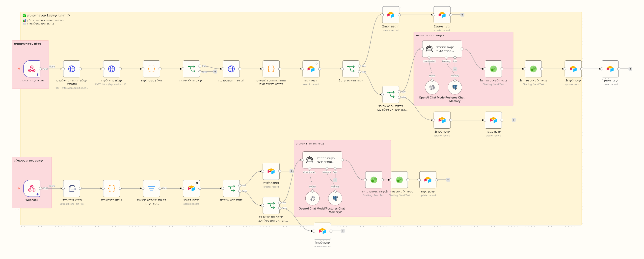Click the upper בקשה מהמודד זמינות sticky title
Screen dimensions: 644x259
[430, 35]
